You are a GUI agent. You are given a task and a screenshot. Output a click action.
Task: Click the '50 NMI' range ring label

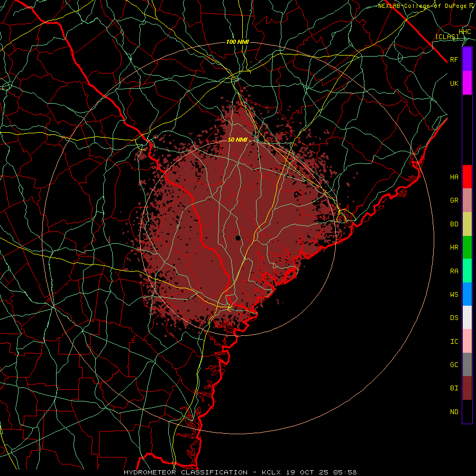[237, 140]
